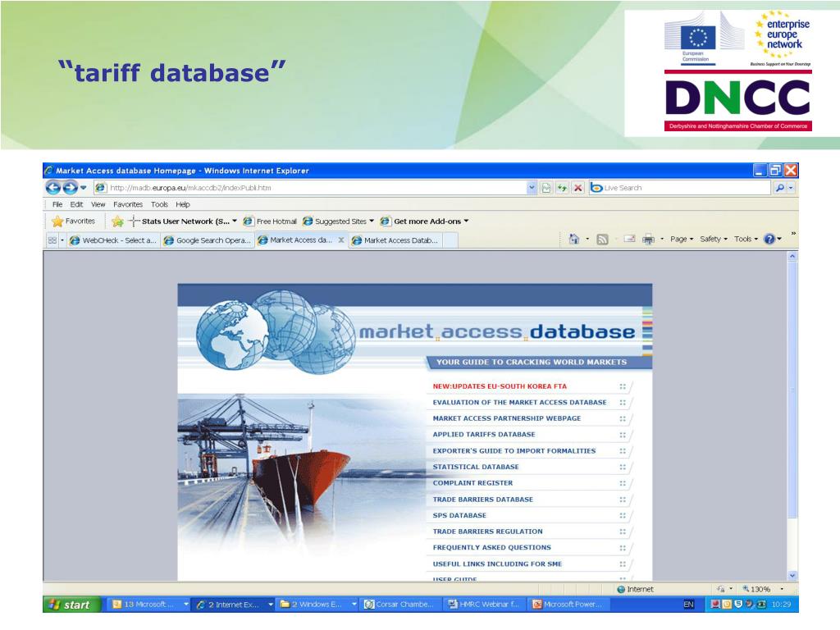Click the browser Forward arrow button
The height and width of the screenshot is (630, 840).
(x=71, y=188)
